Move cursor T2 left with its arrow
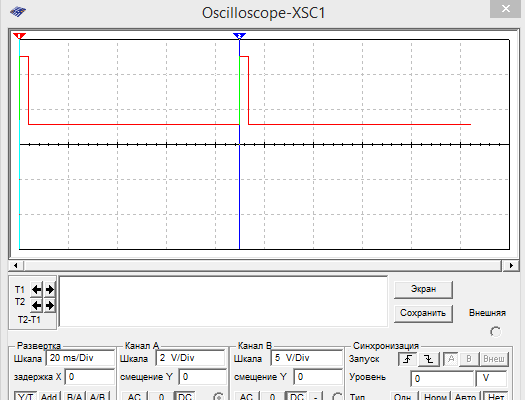The height and width of the screenshot is (400, 525). click(x=36, y=305)
